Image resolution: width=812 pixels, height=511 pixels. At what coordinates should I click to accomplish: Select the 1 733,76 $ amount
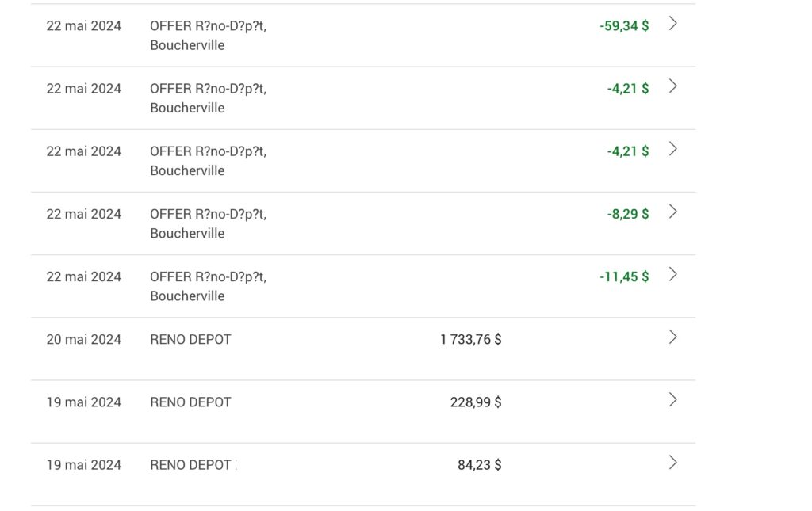(471, 339)
